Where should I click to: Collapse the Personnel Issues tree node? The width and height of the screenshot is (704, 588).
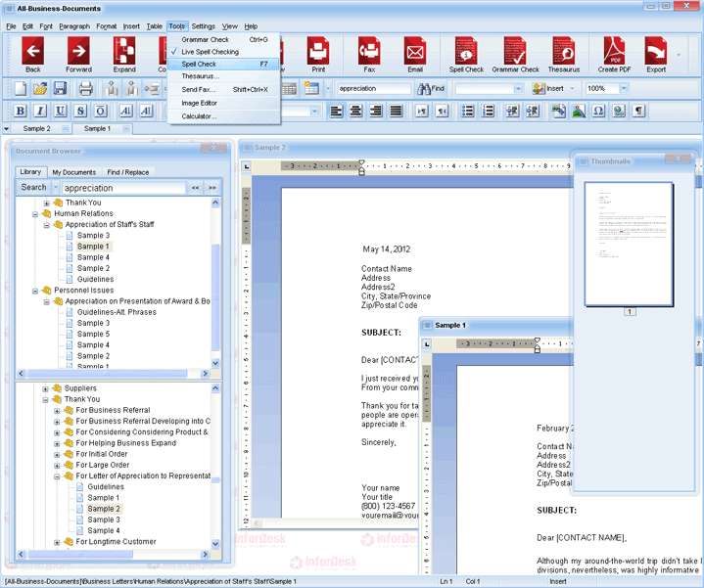coord(35,291)
